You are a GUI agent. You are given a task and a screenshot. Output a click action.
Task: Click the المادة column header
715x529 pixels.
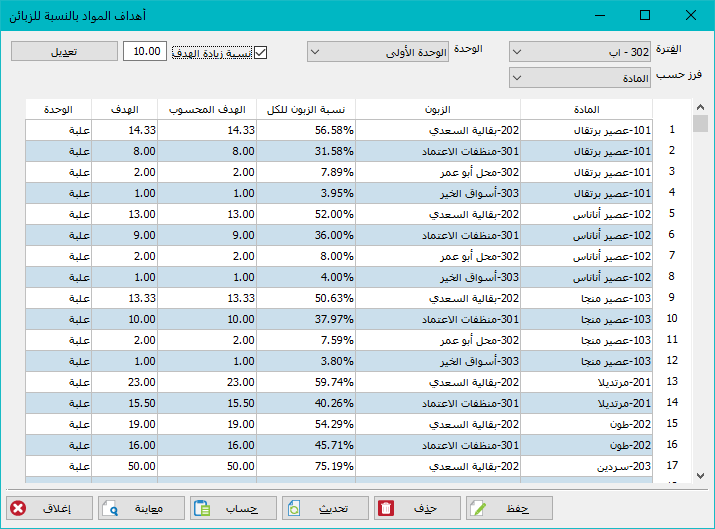(586, 109)
